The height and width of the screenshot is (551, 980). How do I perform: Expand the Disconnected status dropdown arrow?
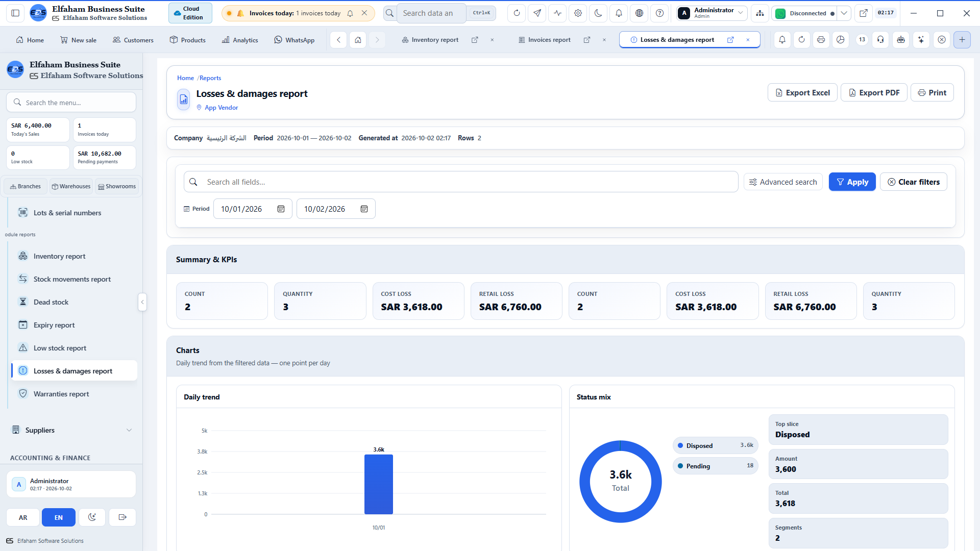click(844, 13)
